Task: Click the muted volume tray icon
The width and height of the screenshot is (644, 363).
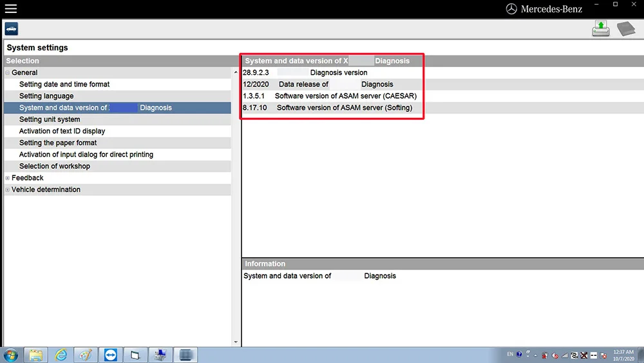Action: [x=555, y=356]
